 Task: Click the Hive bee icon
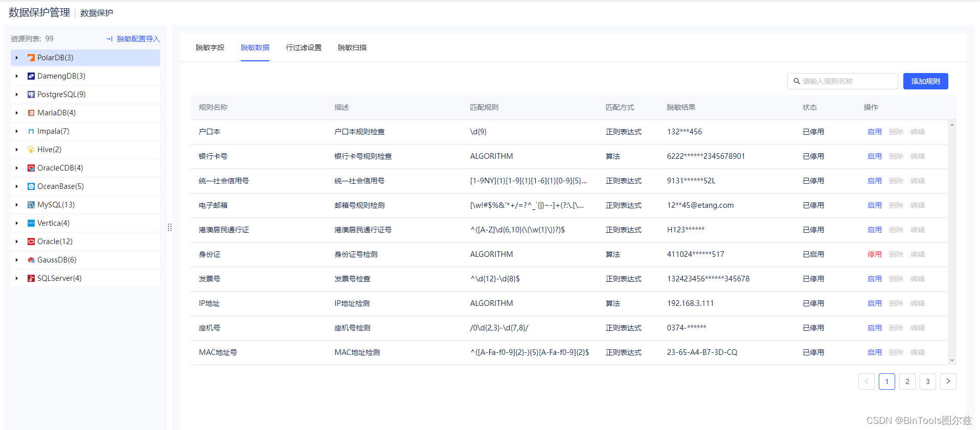tap(31, 150)
